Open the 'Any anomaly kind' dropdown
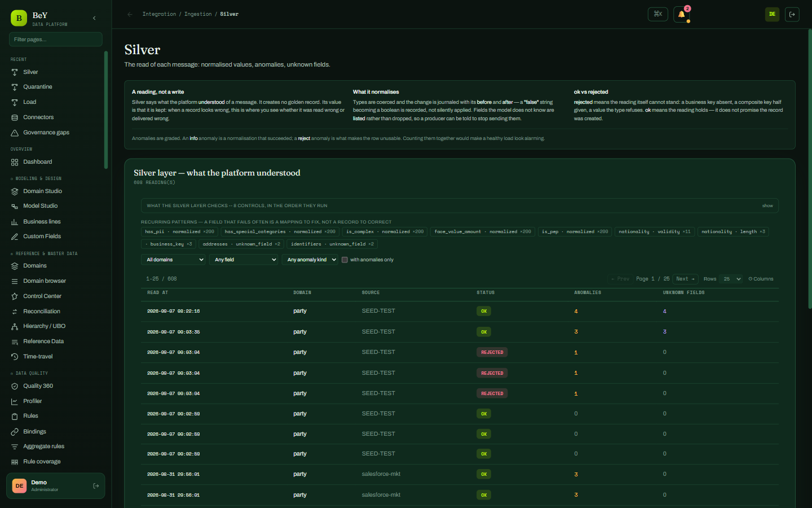812x508 pixels. [310, 260]
